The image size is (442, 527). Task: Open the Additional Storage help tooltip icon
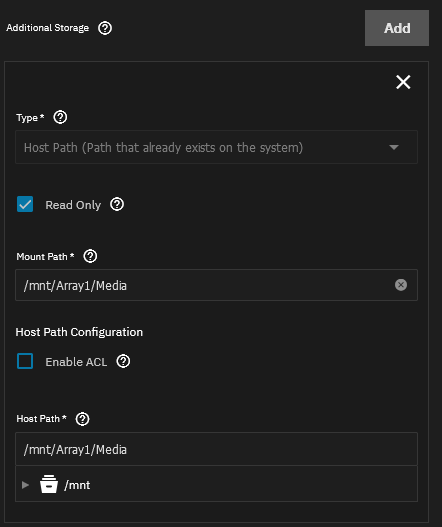pyautogui.click(x=105, y=28)
